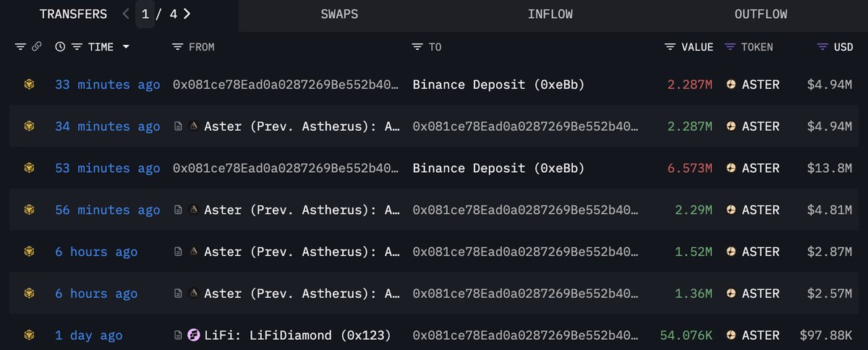This screenshot has height=350, width=868.
Task: Click the chain link icon in header
Action: [37, 47]
